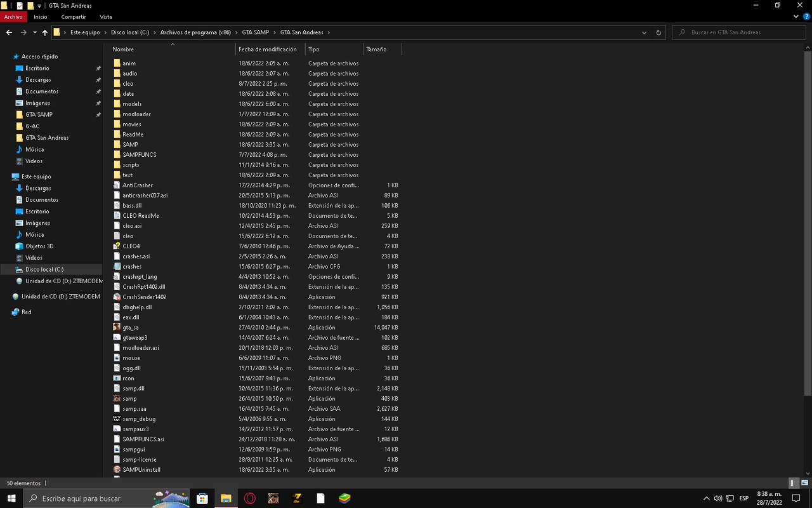Viewport: 812px width, 508px height.
Task: Click the New folder icon in title bar
Action: [x=30, y=6]
